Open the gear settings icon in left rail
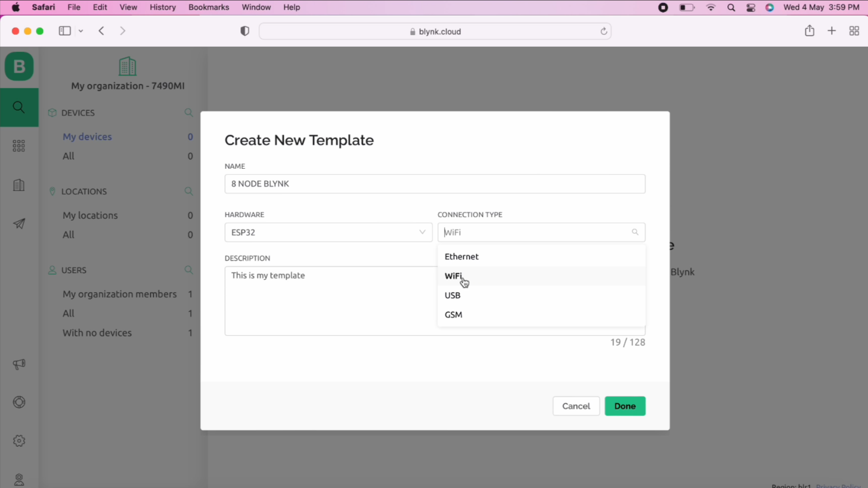The image size is (868, 488). (x=19, y=441)
